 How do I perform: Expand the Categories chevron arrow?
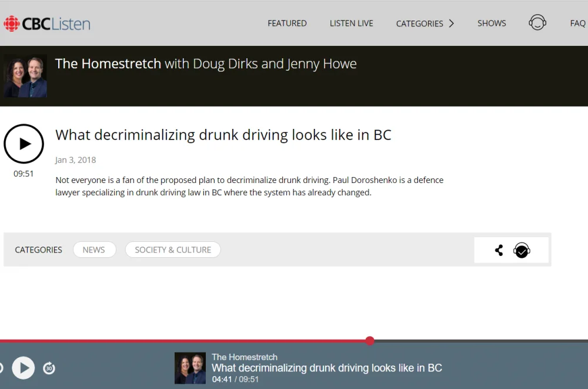(452, 24)
